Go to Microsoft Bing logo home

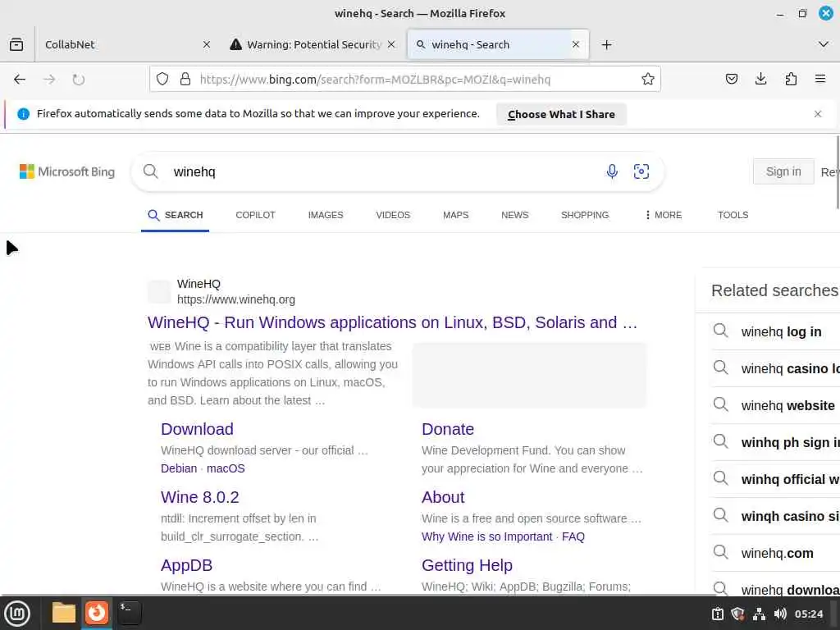pyautogui.click(x=67, y=171)
